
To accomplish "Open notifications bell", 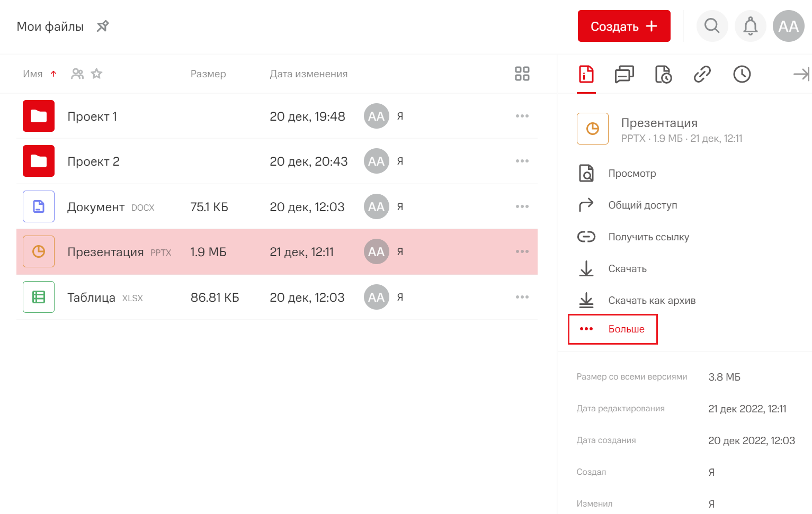I will (750, 26).
